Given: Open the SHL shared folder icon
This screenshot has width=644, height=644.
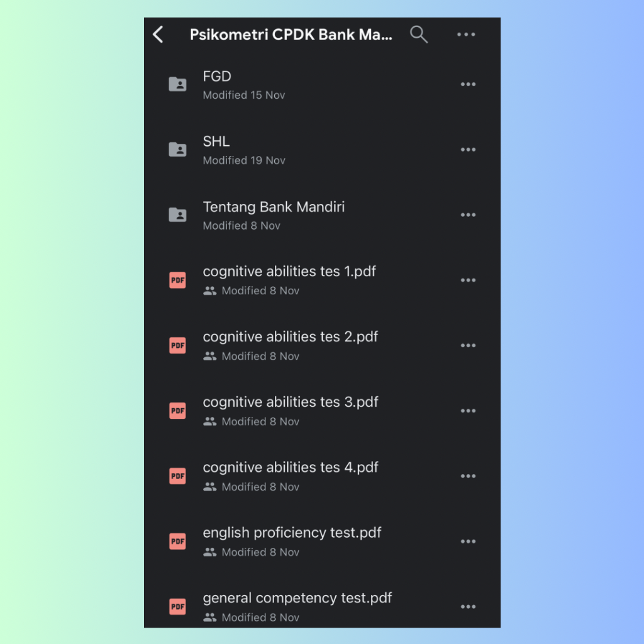Looking at the screenshot, I should [x=177, y=150].
